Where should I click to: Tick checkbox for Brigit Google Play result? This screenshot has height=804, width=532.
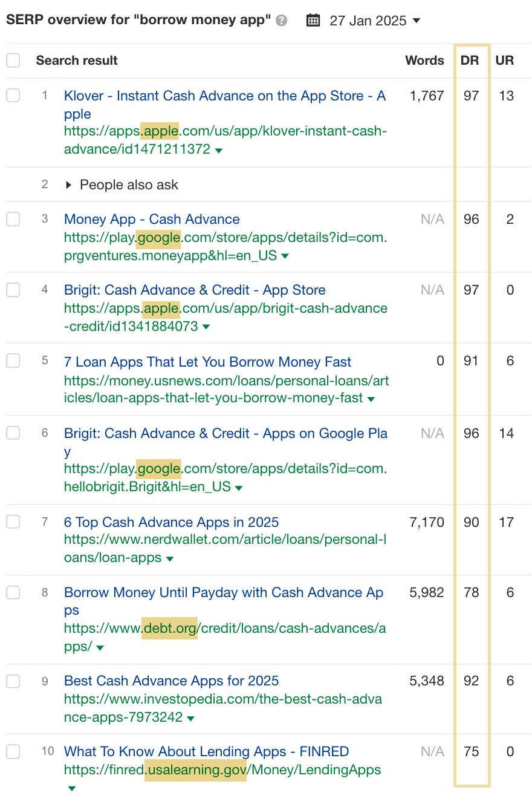13,433
